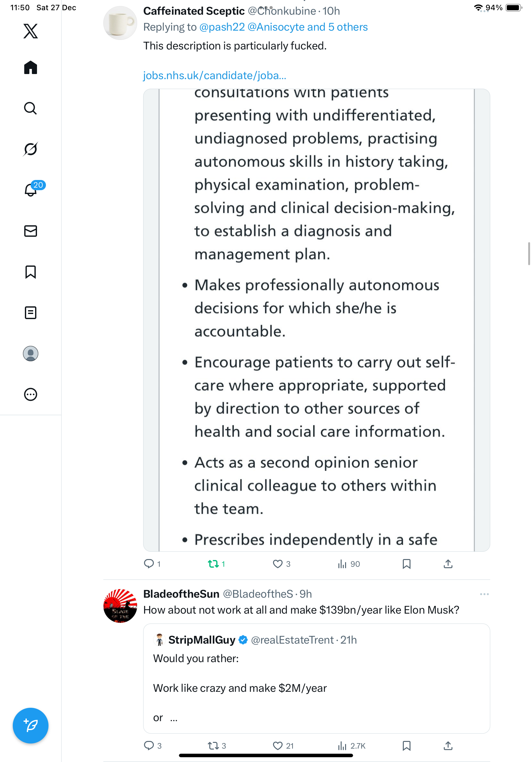Undo repost on Caffeinated Sceptic's post
The width and height of the screenshot is (532, 762).
213,564
